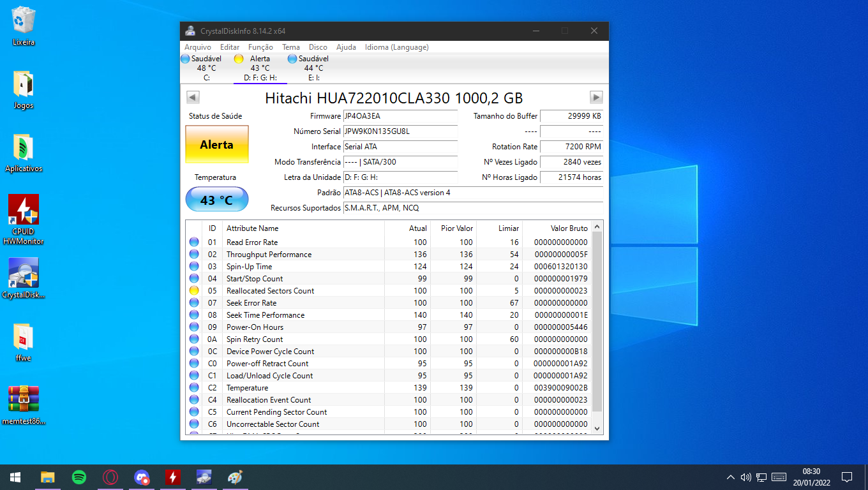This screenshot has height=490, width=868.
Task: Open Discord from taskbar
Action: (141, 477)
